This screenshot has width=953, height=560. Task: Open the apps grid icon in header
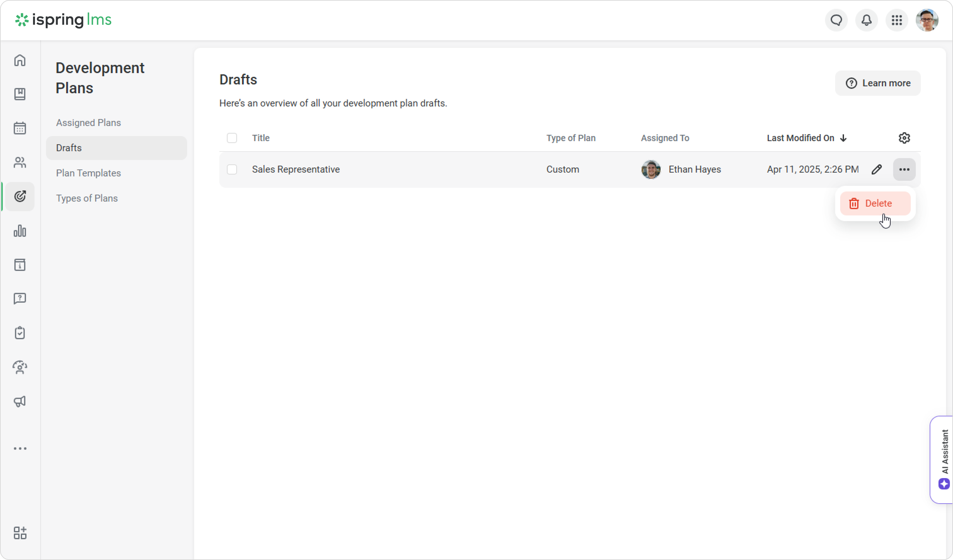coord(897,20)
